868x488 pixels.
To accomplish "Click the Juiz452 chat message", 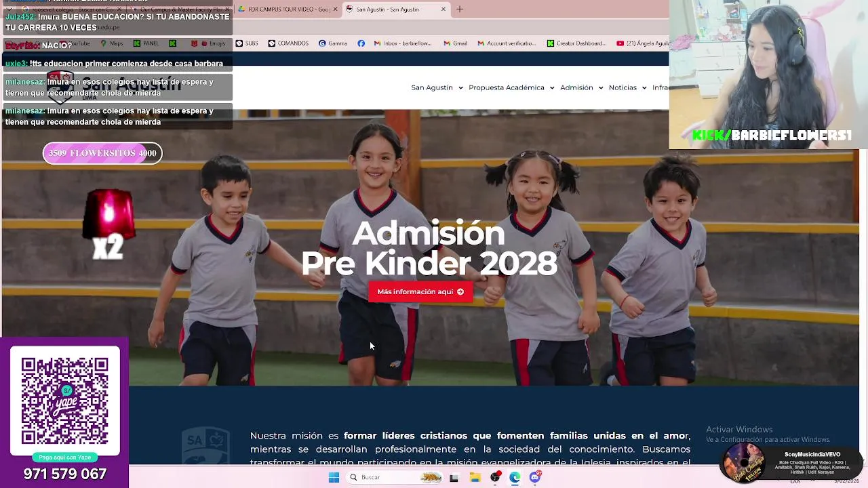I will pyautogui.click(x=117, y=22).
